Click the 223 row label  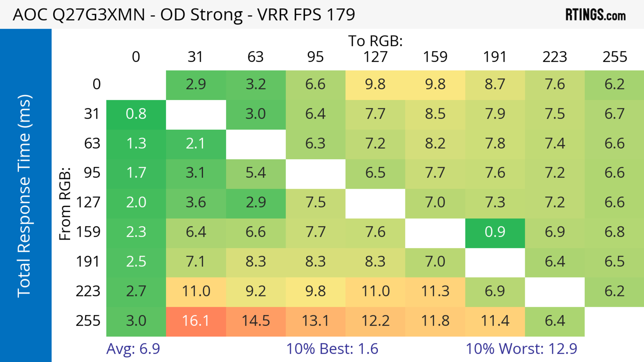pos(88,291)
